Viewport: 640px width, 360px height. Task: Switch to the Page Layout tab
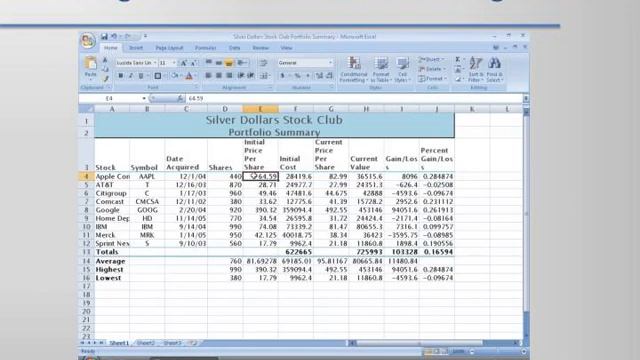[x=169, y=48]
